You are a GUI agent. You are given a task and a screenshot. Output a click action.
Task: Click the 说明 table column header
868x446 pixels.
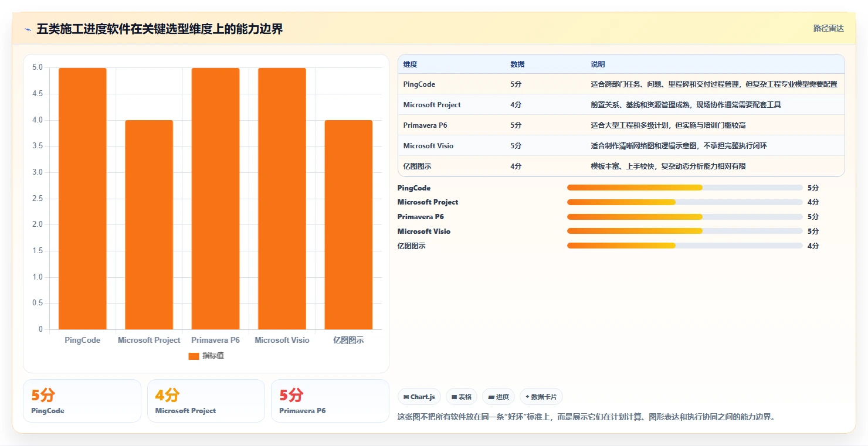click(598, 64)
